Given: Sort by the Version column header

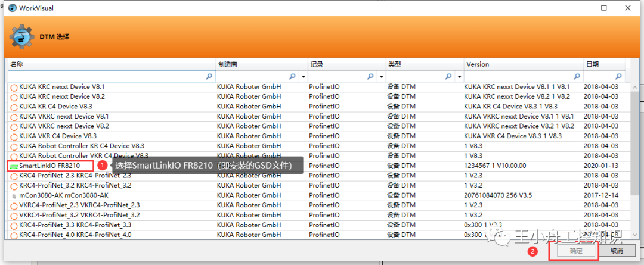Looking at the screenshot, I should (524, 64).
